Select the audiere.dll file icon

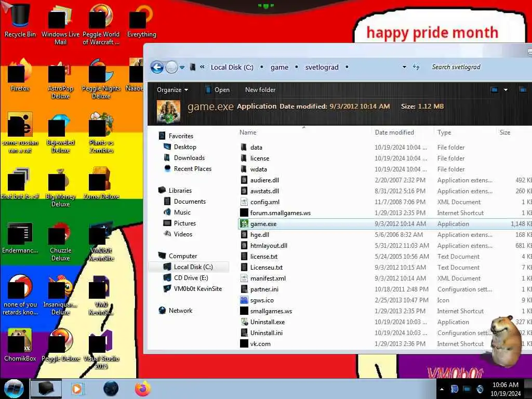[x=244, y=180]
